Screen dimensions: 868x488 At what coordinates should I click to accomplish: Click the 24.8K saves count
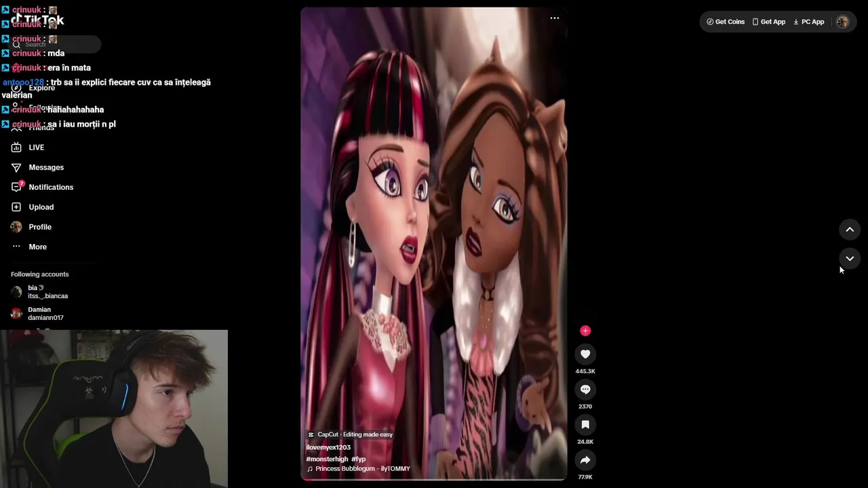[x=585, y=442]
